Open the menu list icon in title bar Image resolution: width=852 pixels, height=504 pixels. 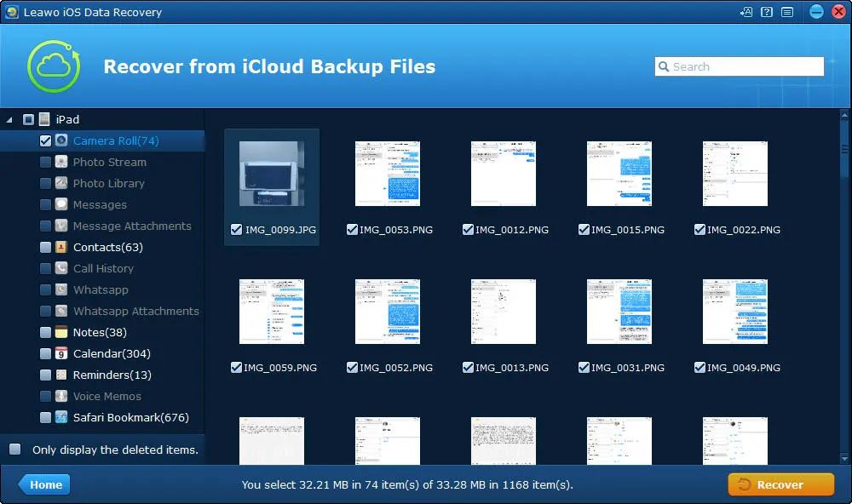(787, 12)
